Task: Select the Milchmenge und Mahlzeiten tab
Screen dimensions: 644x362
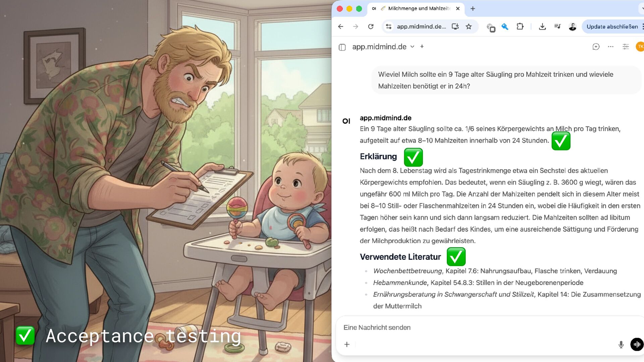Action: pyautogui.click(x=416, y=9)
